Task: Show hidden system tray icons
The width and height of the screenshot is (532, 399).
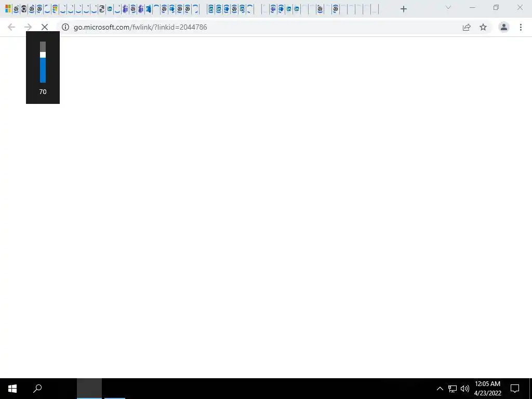Action: click(x=440, y=389)
